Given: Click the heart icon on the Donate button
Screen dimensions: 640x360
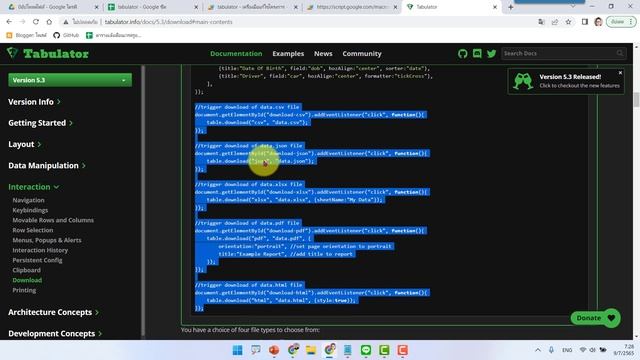Looking at the screenshot, I should pyautogui.click(x=611, y=318).
